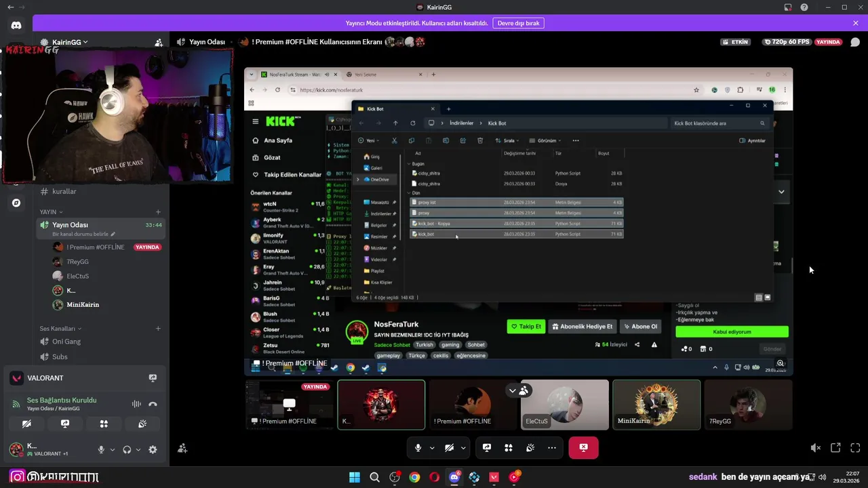This screenshot has width=868, height=488.
Task: Change the 720p 60 FPS stream quality badge
Action: click(x=787, y=42)
